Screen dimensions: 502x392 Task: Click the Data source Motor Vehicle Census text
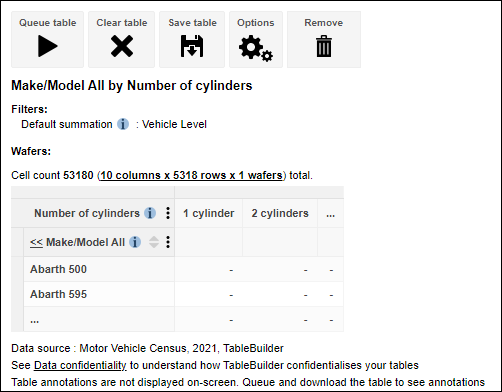point(147,348)
